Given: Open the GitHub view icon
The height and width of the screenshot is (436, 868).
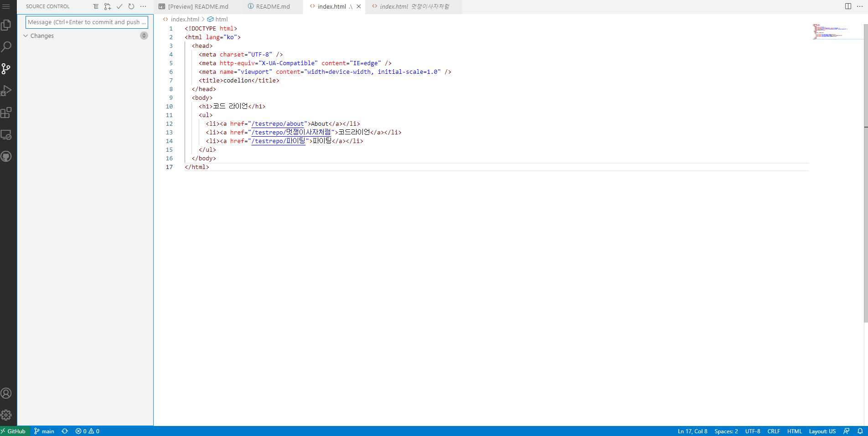Looking at the screenshot, I should tap(6, 156).
